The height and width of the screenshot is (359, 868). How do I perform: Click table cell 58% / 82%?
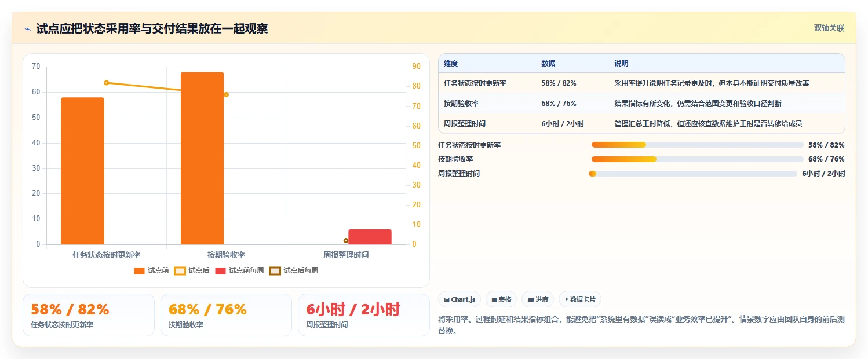point(559,83)
